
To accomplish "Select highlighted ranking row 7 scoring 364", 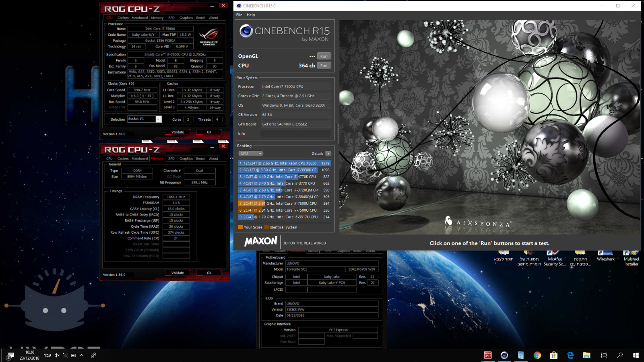I will (285, 204).
